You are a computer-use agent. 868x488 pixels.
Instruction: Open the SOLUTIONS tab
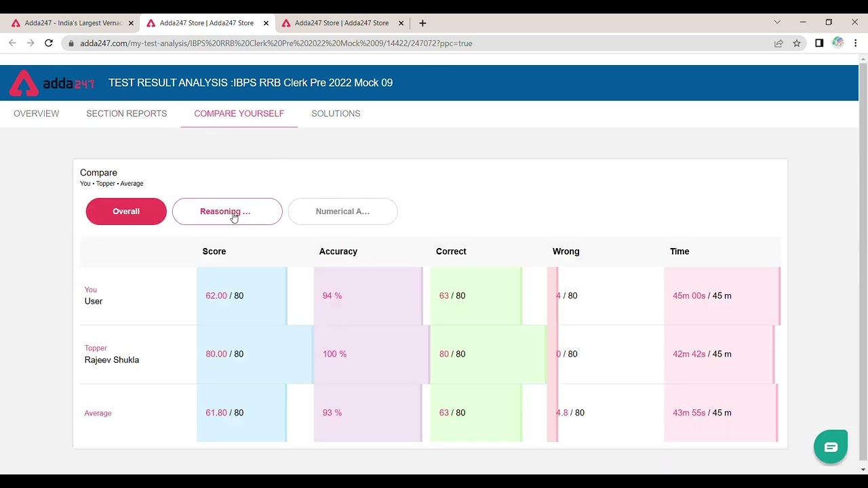(x=336, y=114)
